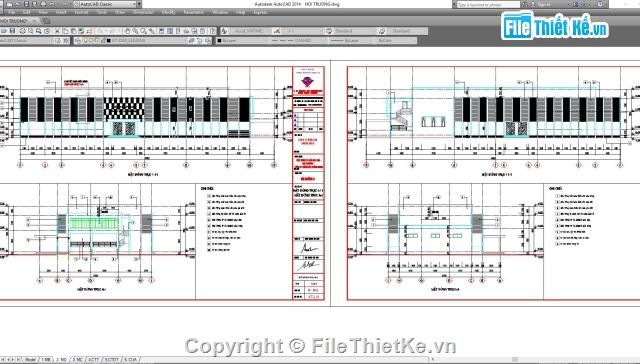Select the Zoom Window tool
640x364 pixels.
(x=143, y=31)
